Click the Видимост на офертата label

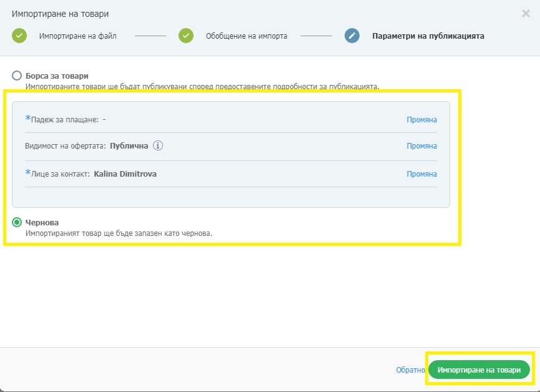click(66, 146)
